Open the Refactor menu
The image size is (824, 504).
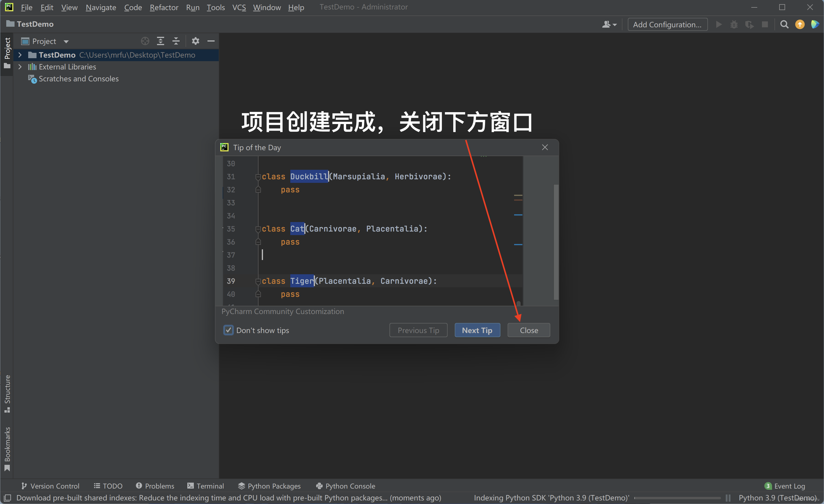pos(164,7)
